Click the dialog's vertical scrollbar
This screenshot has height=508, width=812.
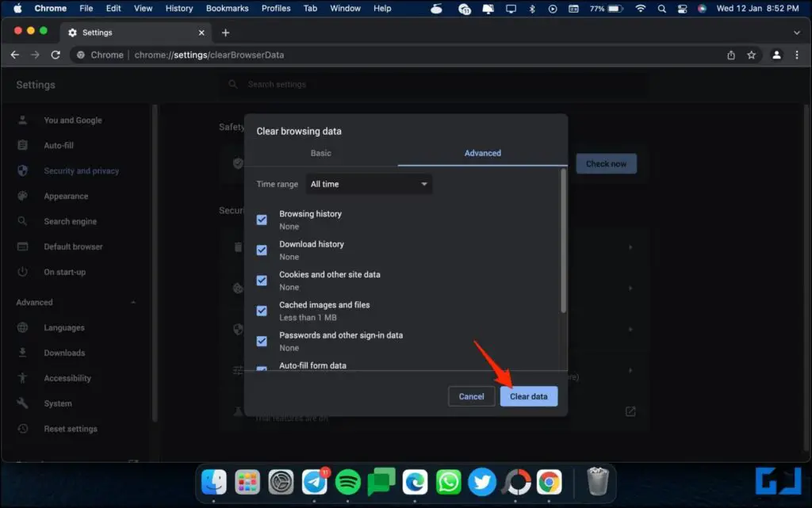pos(564,241)
